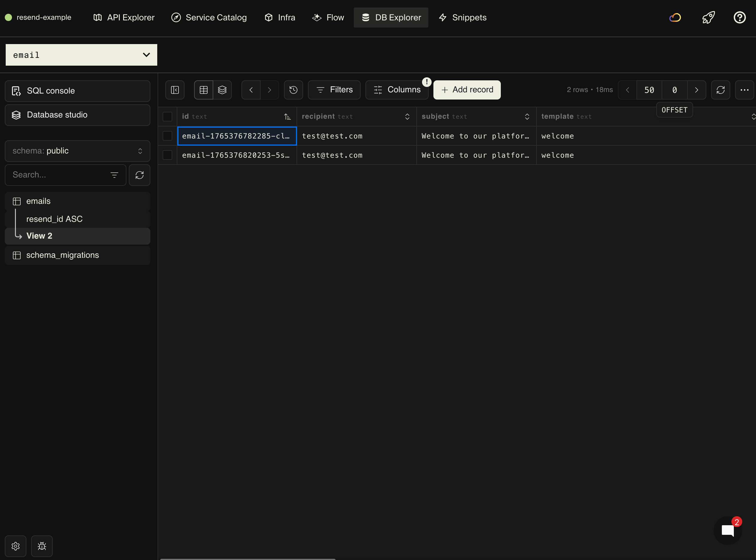
Task: Open the debug bug panel
Action: tap(41, 546)
